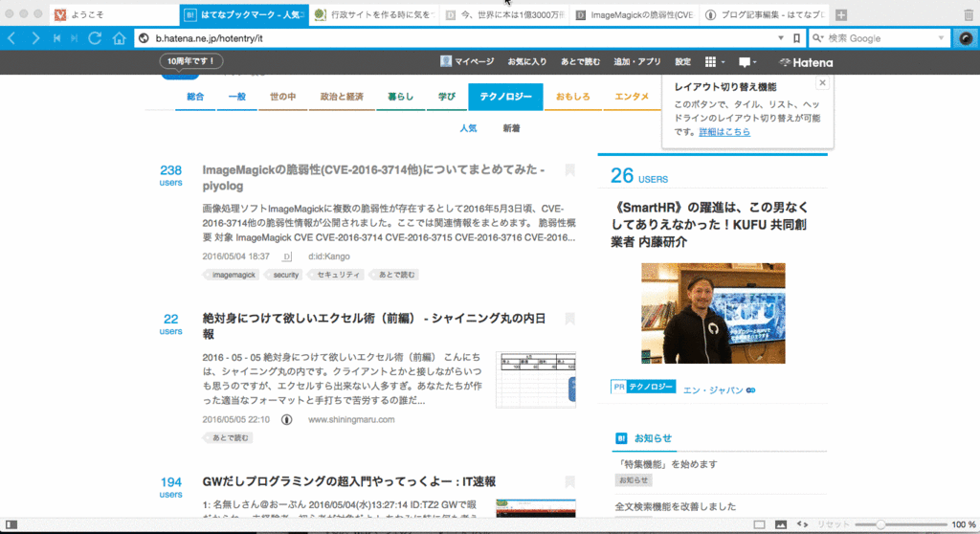The image size is (980, 534).
Task: Bookmark the ImageMagick article with flag icon
Action: point(569,170)
